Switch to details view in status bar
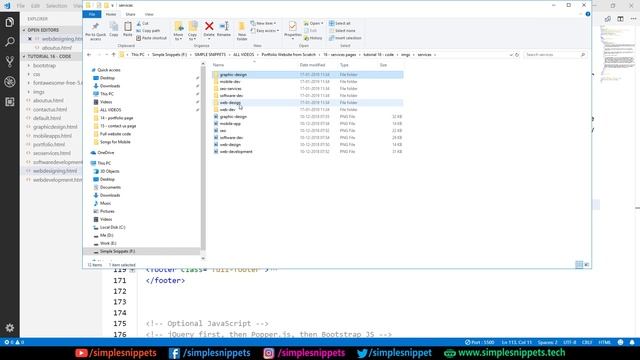Screen dimensions: 640x360 point(579,264)
